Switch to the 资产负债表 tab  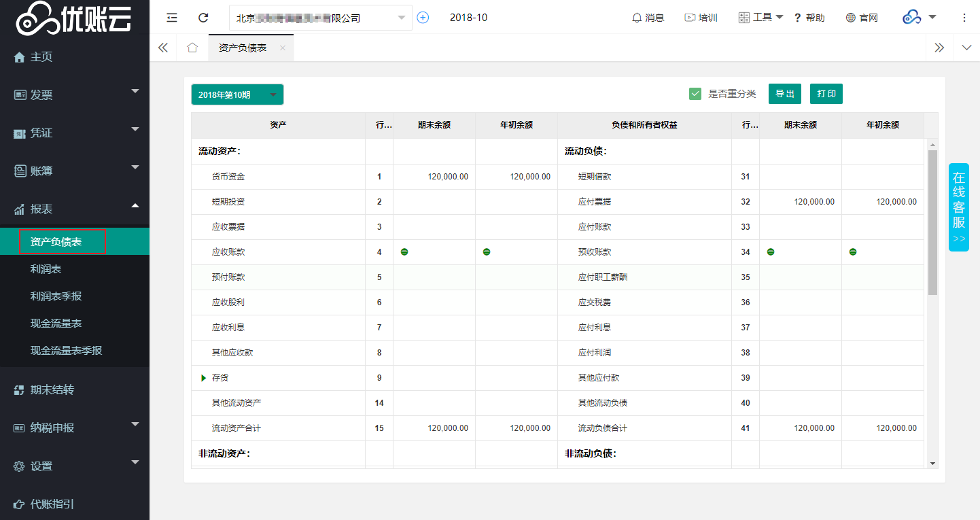pyautogui.click(x=243, y=48)
